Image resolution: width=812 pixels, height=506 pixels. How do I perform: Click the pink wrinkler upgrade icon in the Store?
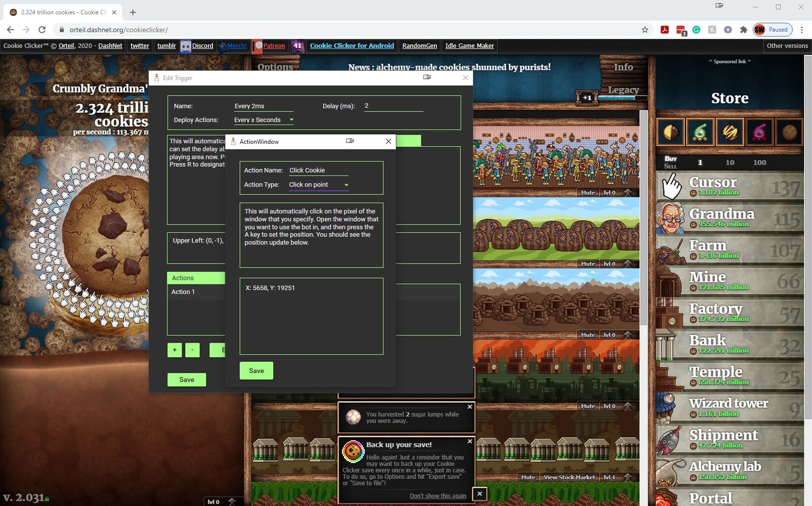[760, 132]
